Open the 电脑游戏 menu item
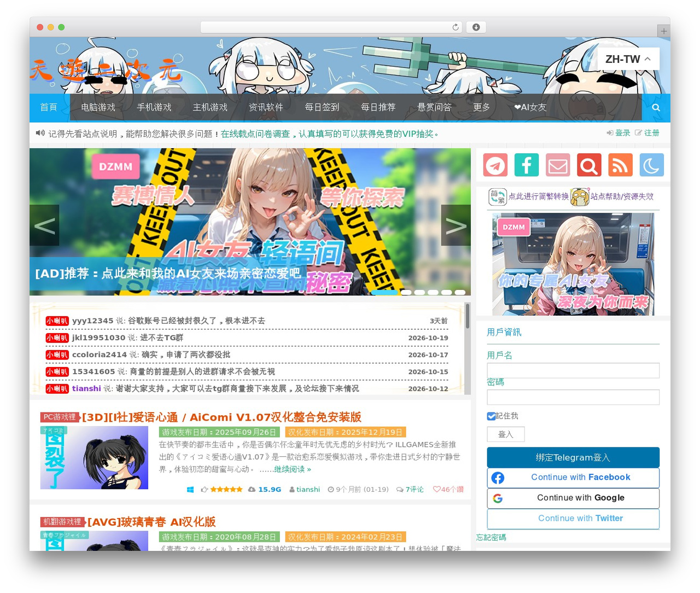Viewport: 700px width, 593px height. pos(98,107)
